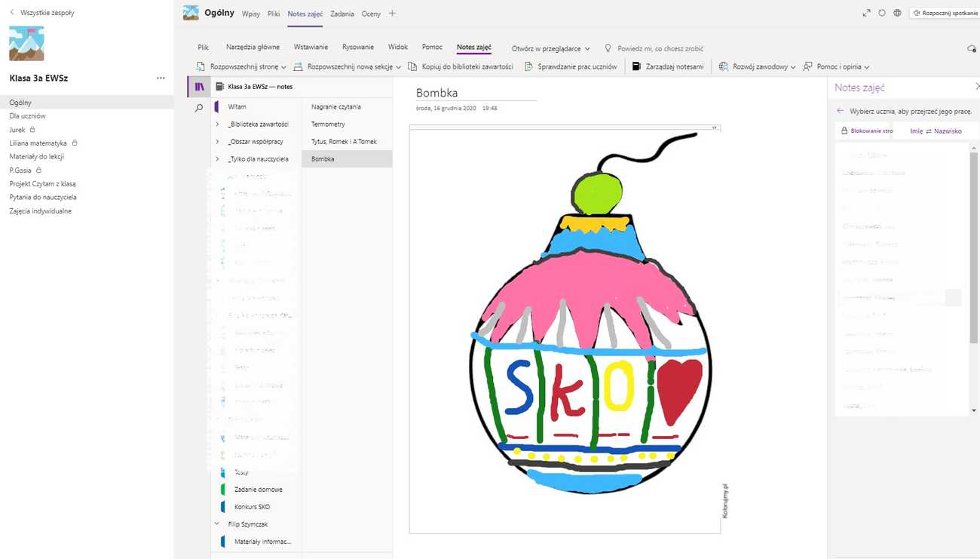Add a new tab with plus icon
The image size is (980, 559).
(x=392, y=14)
